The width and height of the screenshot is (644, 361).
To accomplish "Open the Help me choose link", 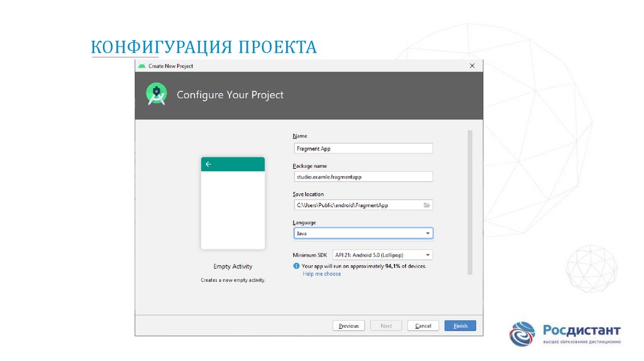I will click(x=321, y=274).
